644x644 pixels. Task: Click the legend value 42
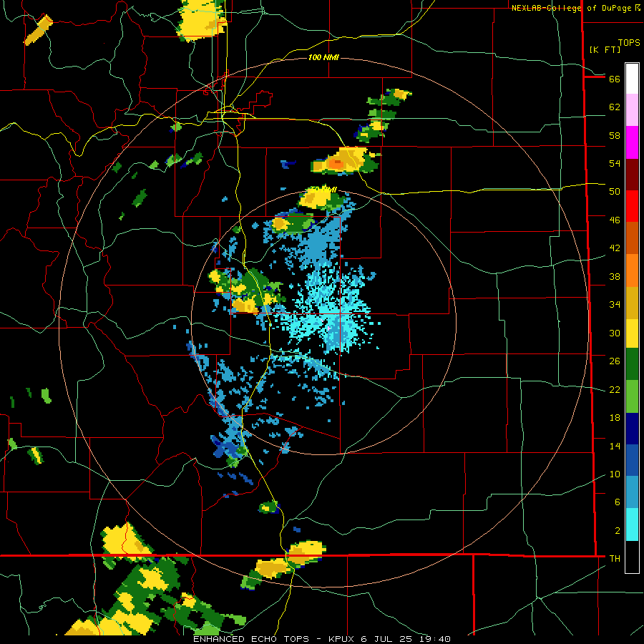coord(615,248)
